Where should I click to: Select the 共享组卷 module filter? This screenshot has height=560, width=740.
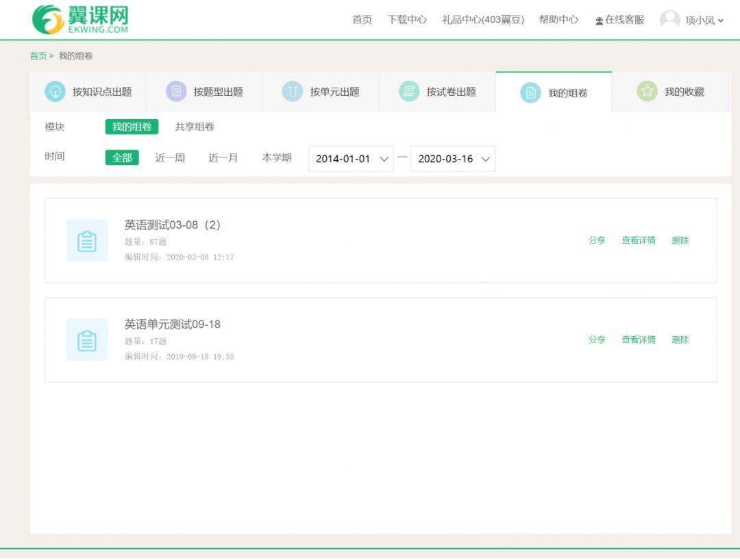click(195, 127)
